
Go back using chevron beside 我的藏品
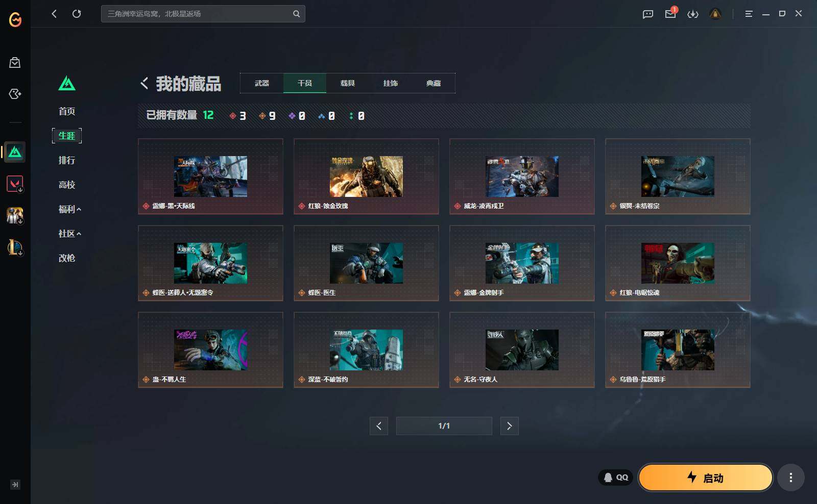click(x=145, y=83)
